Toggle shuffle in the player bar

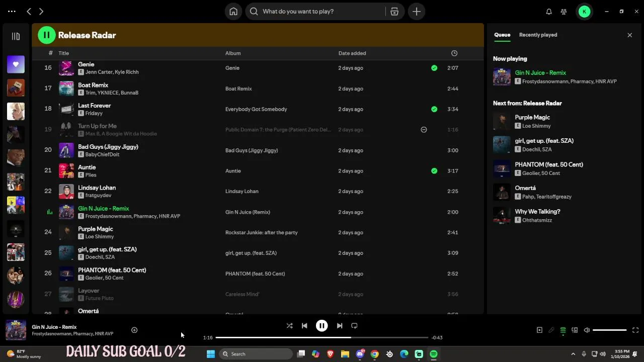point(289,326)
